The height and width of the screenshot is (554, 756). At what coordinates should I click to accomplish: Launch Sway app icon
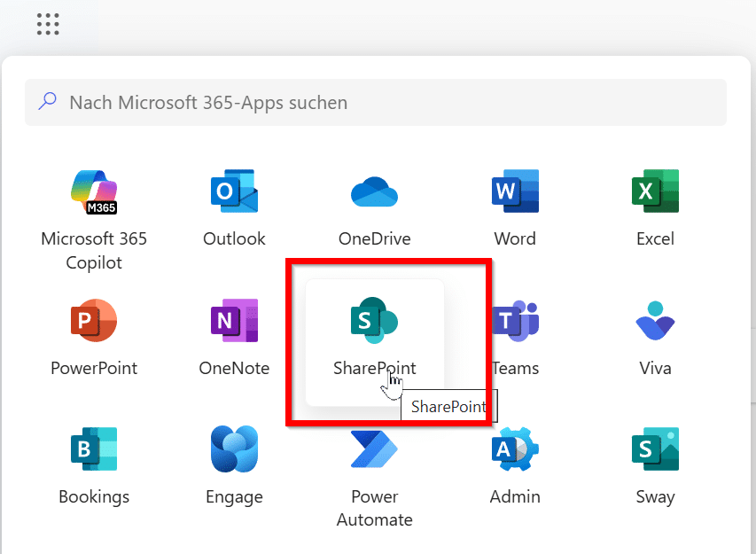coord(655,449)
